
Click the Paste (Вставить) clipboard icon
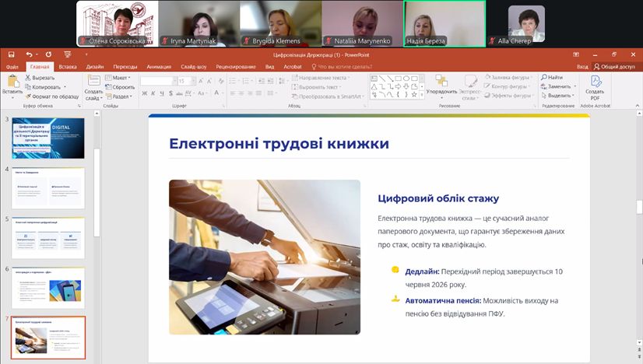pos(12,82)
